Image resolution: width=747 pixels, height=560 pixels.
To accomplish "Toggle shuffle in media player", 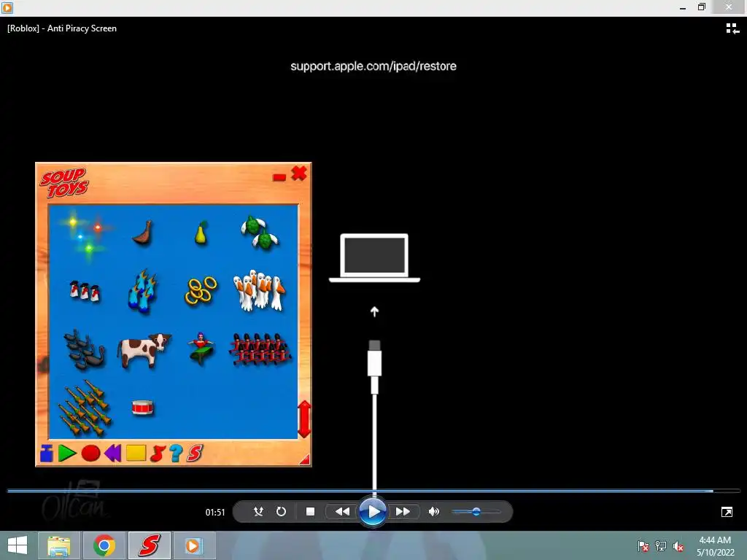I will point(258,511).
